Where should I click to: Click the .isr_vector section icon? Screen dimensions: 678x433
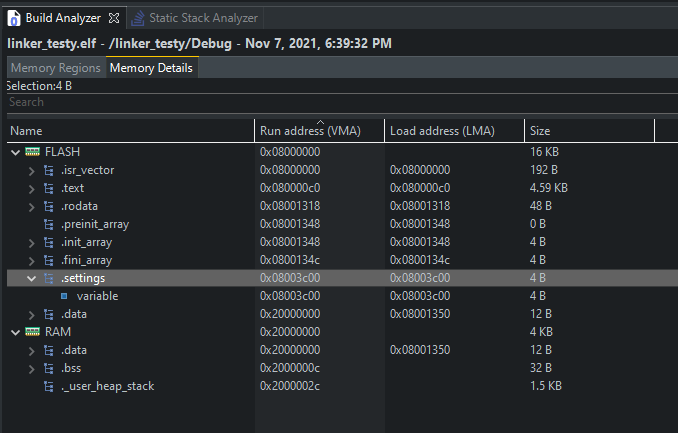(49, 170)
